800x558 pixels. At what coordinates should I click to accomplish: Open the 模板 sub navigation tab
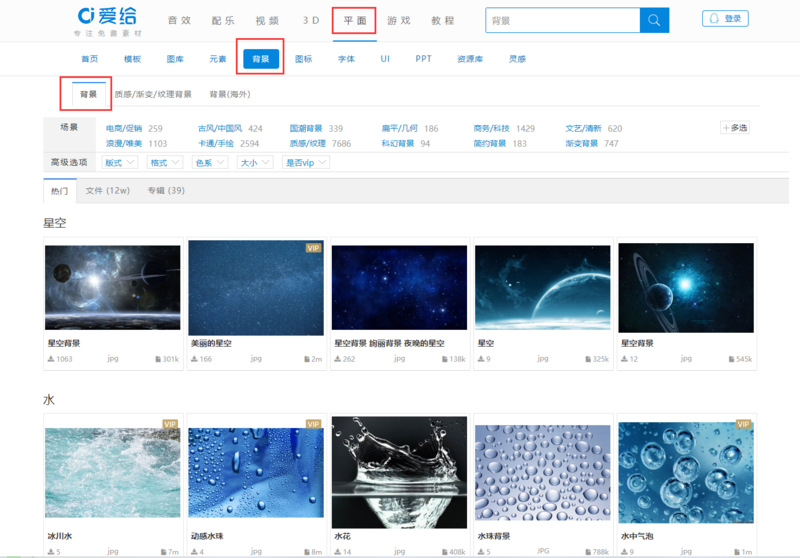(132, 59)
